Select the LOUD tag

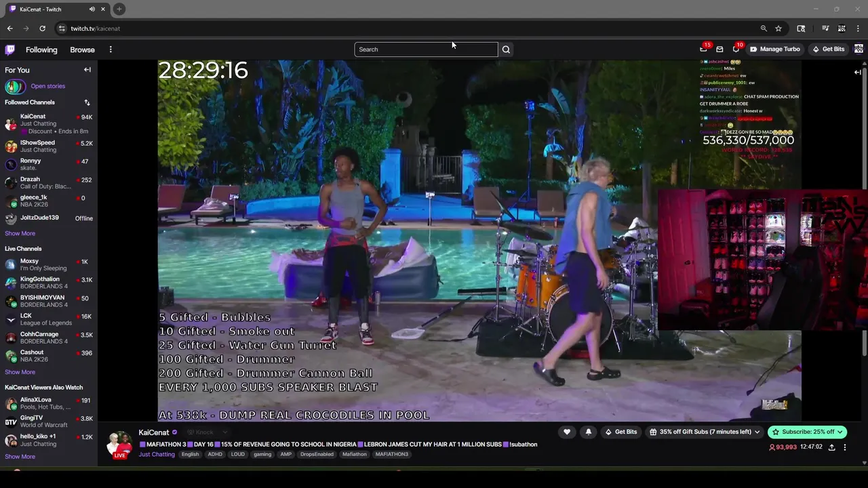coord(238,454)
